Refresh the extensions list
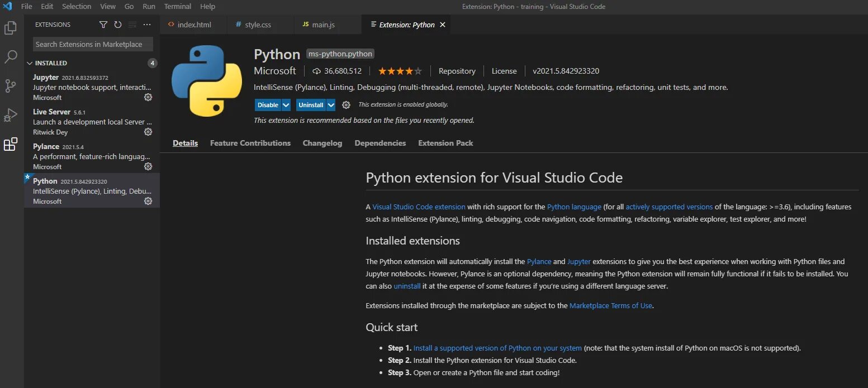The image size is (868, 388). [117, 25]
